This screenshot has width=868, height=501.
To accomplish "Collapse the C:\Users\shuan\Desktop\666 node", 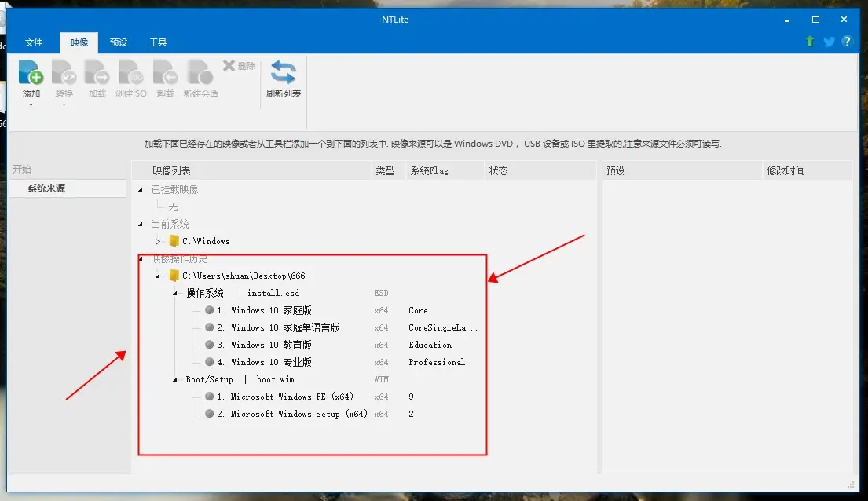I will point(158,276).
